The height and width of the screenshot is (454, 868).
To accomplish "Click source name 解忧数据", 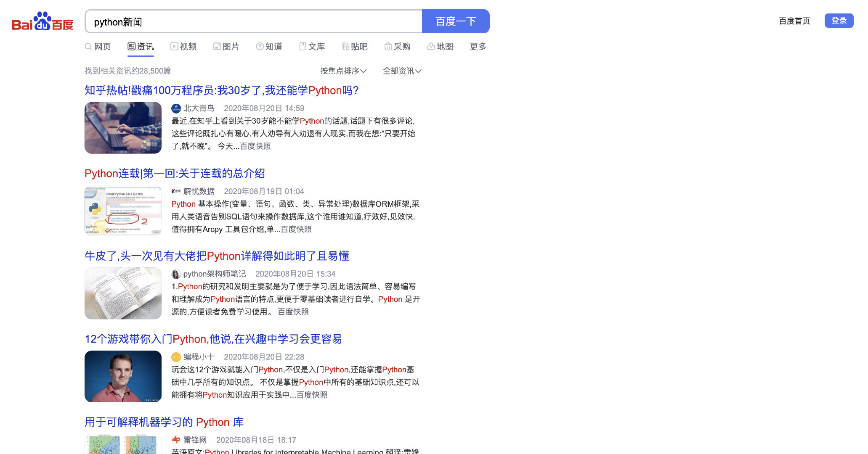I will (x=199, y=191).
